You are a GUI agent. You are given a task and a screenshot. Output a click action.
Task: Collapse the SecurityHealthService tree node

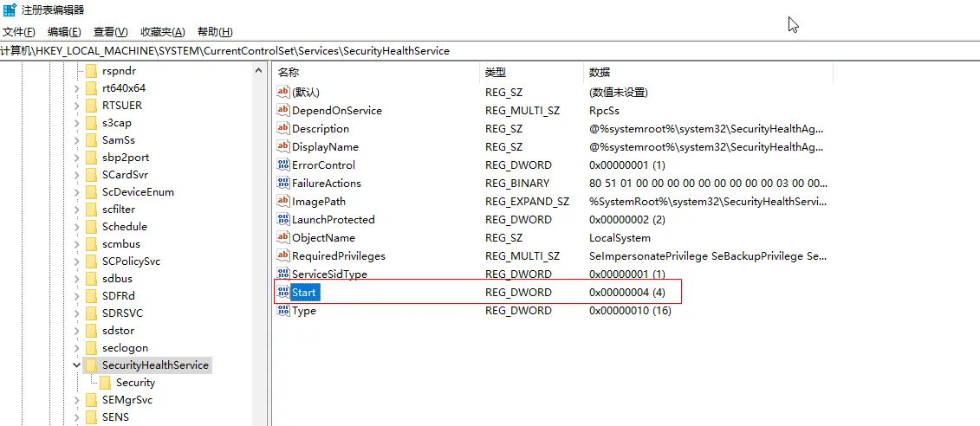click(76, 365)
